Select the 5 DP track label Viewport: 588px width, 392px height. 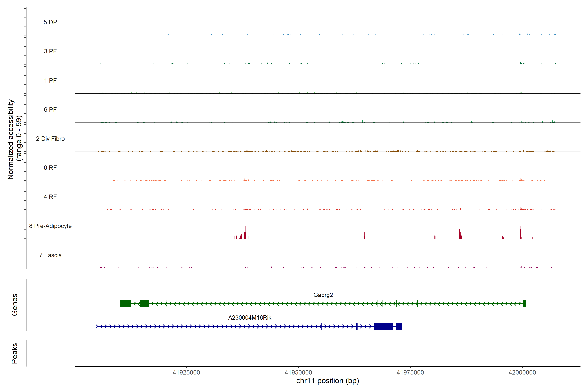[50, 22]
